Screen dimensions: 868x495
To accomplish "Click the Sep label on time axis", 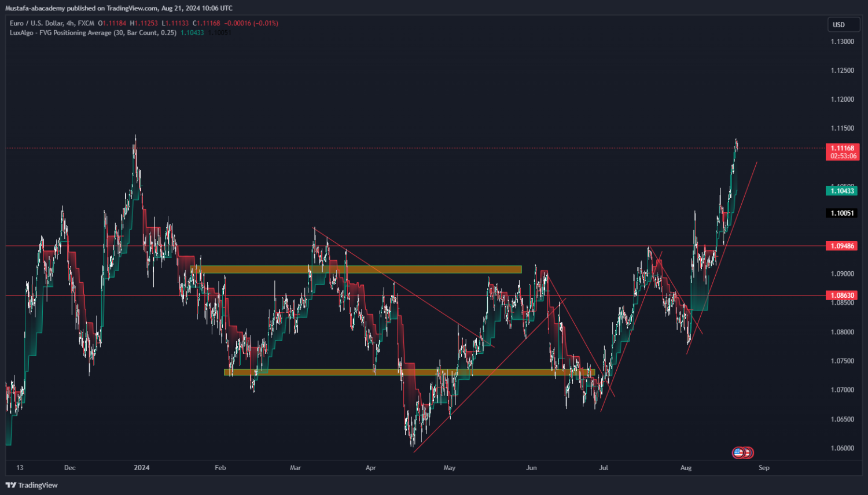I will point(764,468).
